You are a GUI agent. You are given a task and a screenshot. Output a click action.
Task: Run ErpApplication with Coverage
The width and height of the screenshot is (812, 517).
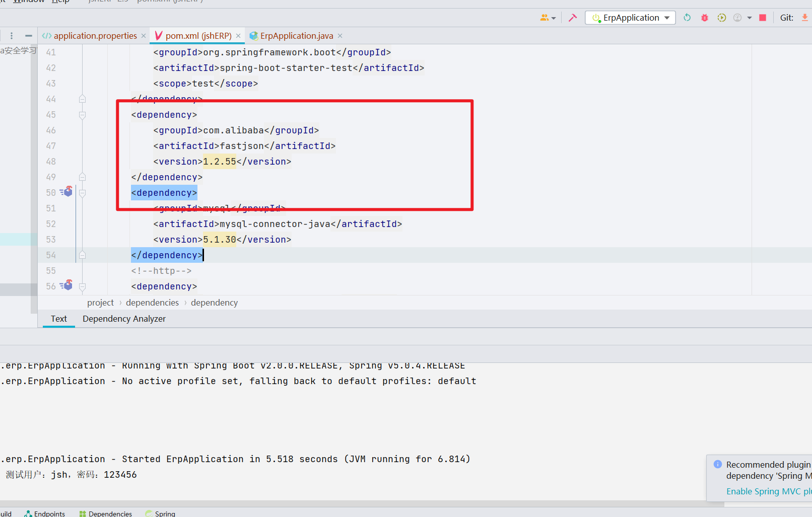coord(722,18)
